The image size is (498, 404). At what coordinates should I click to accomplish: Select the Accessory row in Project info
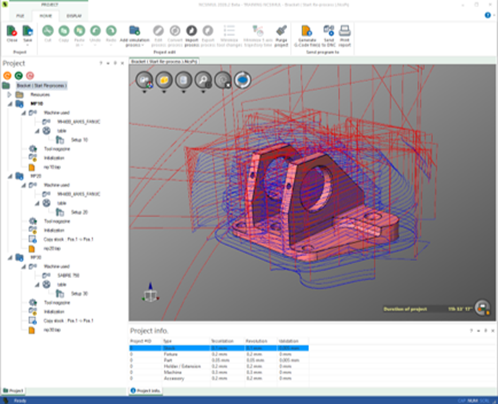point(219,378)
